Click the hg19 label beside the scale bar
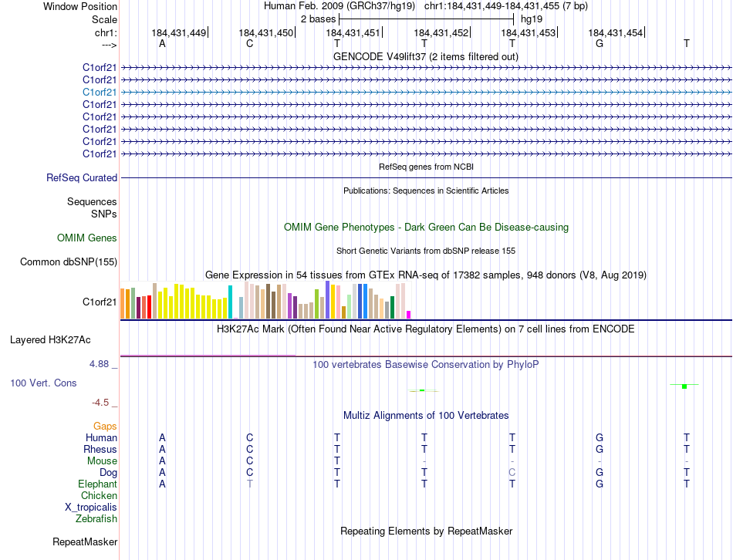 click(x=532, y=19)
